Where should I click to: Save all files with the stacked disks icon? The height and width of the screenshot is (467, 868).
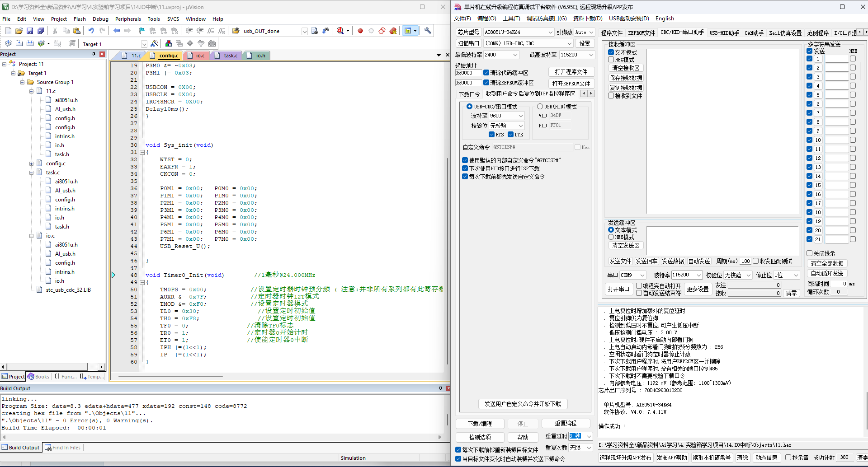pyautogui.click(x=41, y=31)
